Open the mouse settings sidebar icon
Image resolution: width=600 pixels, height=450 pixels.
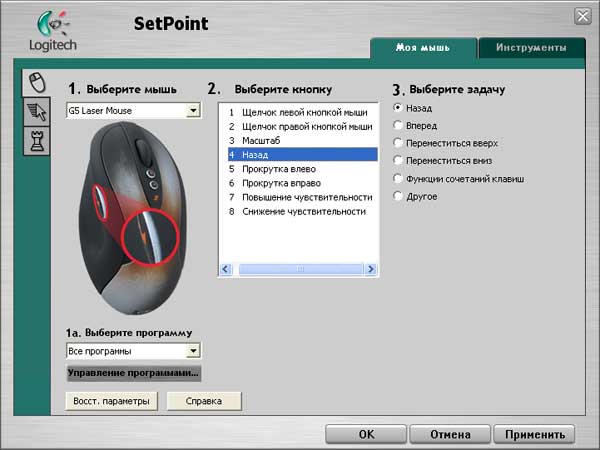pyautogui.click(x=37, y=82)
